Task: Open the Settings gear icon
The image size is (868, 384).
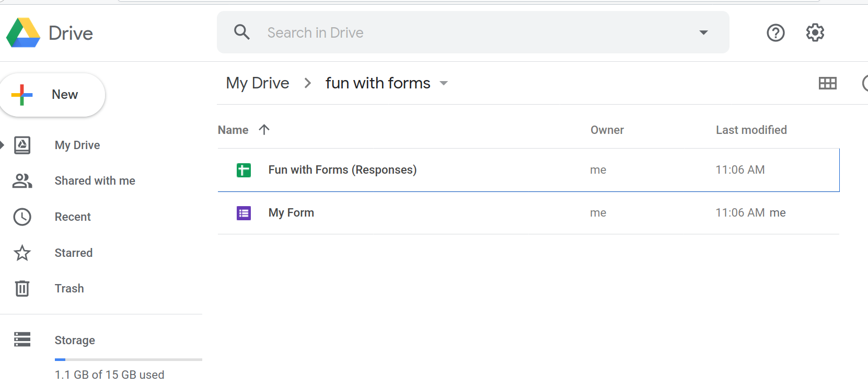Action: 815,32
